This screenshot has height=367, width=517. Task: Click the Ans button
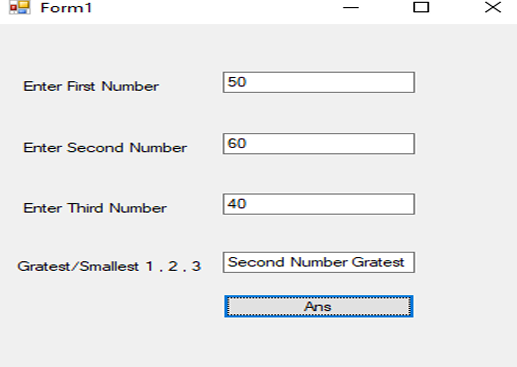(319, 306)
